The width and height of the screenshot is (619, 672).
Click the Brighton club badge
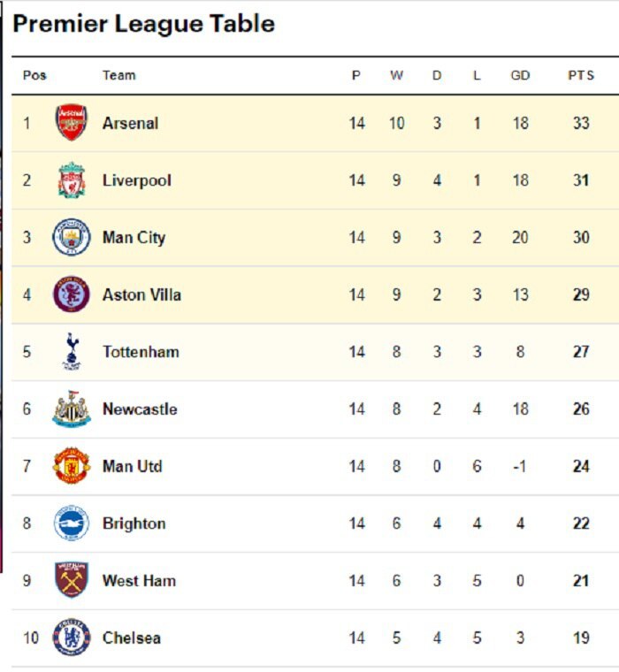click(72, 523)
